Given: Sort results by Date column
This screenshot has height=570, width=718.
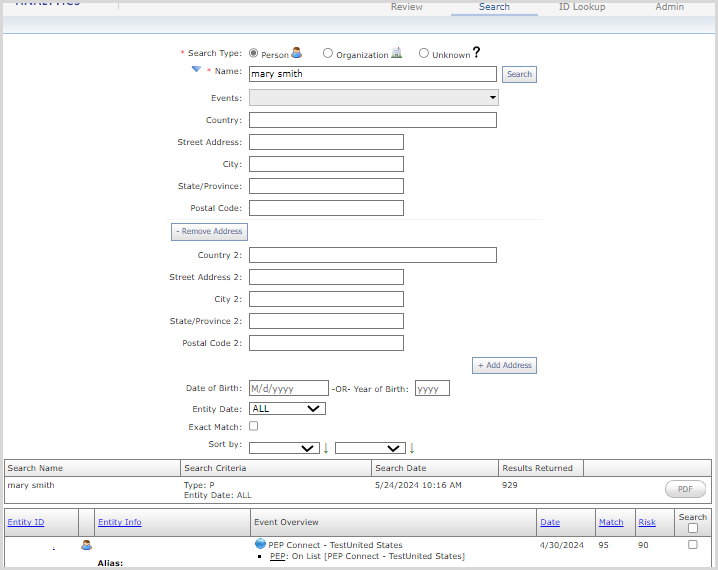Looking at the screenshot, I should coord(550,522).
